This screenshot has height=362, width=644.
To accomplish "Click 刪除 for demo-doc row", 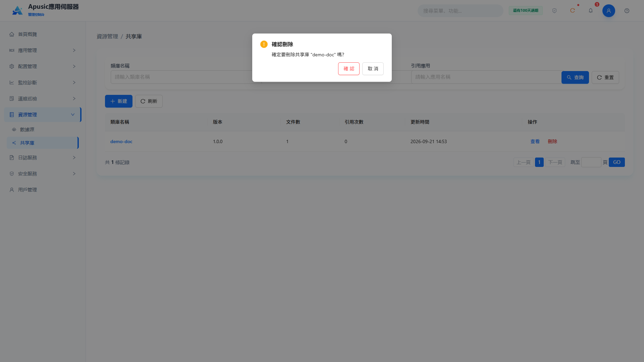I will coord(552,141).
